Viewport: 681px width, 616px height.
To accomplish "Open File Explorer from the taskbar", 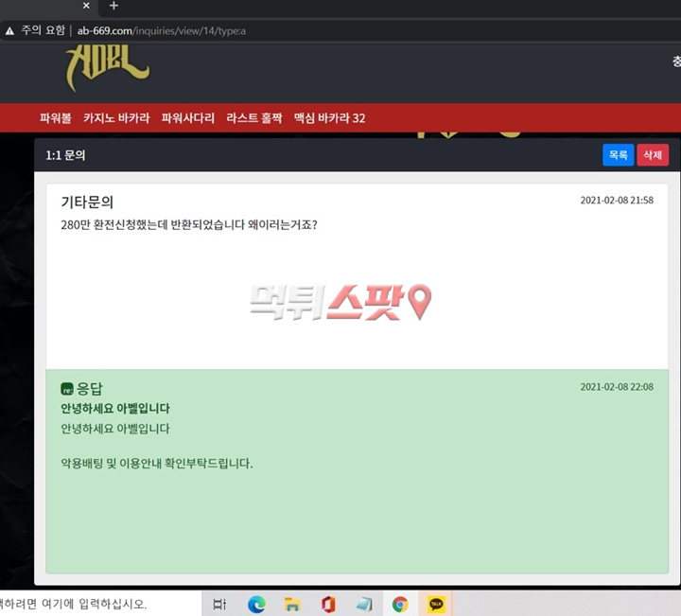I will (x=292, y=605).
